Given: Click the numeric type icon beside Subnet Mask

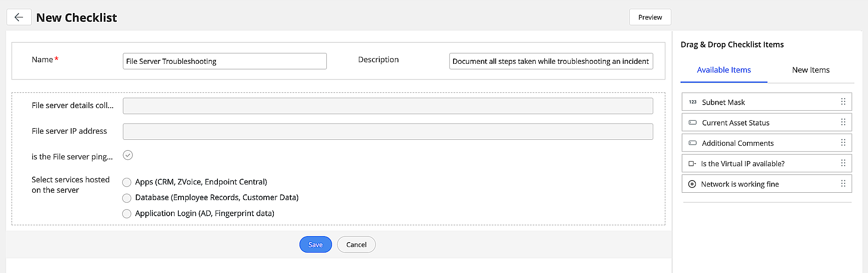Looking at the screenshot, I should (x=693, y=102).
